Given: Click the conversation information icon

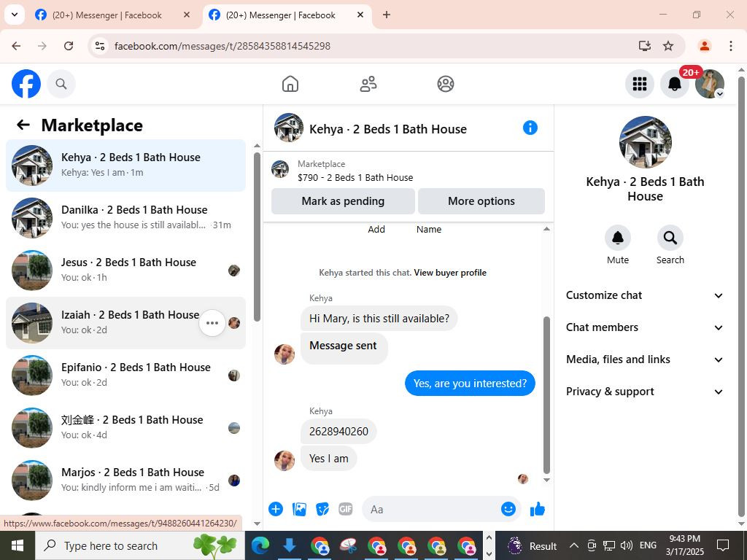Looking at the screenshot, I should pos(530,128).
